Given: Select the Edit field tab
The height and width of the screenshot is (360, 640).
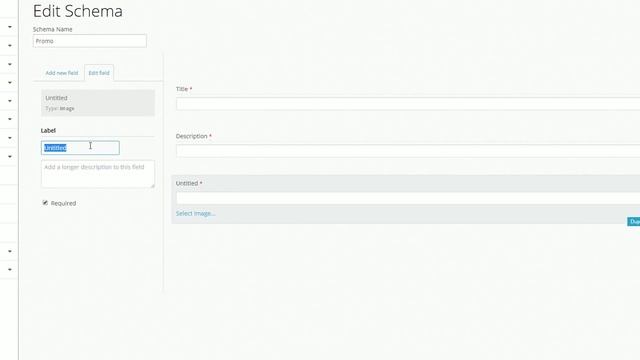Looking at the screenshot, I should coord(99,73).
